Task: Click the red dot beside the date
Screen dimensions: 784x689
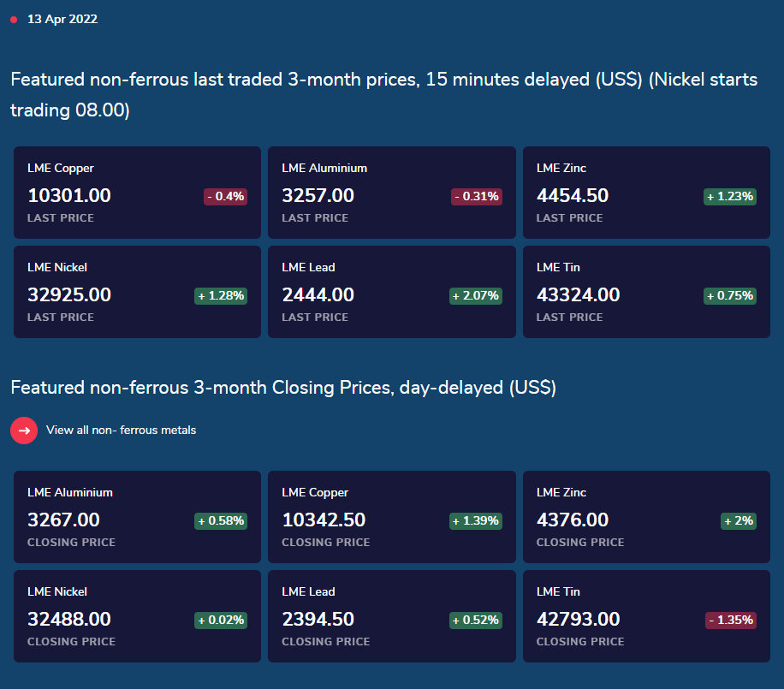Action: point(14,20)
